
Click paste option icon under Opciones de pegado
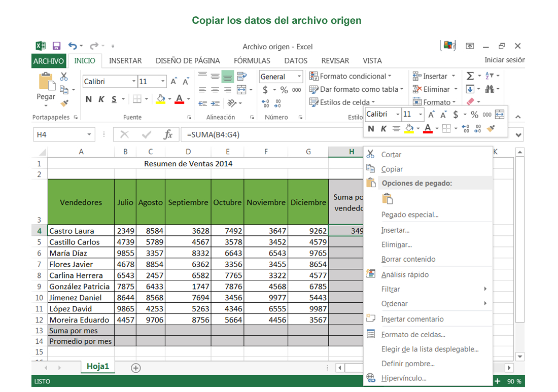(387, 199)
